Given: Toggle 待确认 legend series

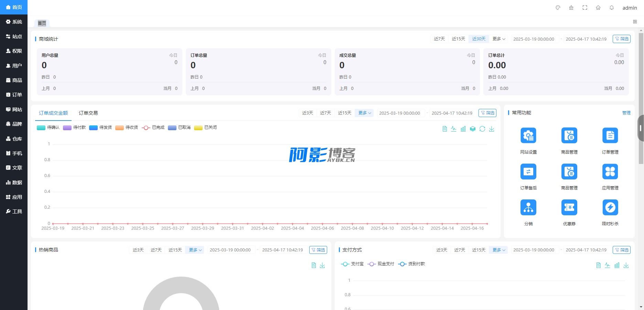Looking at the screenshot, I should (x=48, y=127).
